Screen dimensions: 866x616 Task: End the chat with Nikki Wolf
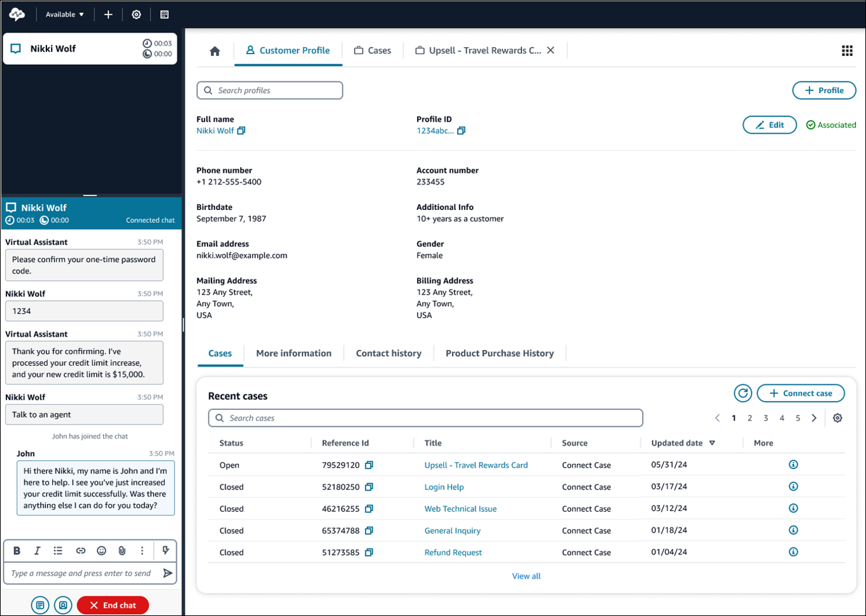(113, 605)
